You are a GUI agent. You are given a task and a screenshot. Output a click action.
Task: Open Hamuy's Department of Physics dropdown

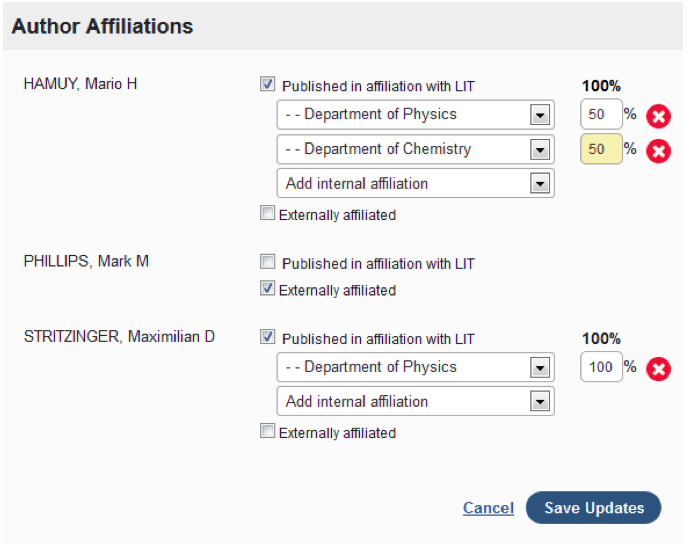[x=540, y=115]
